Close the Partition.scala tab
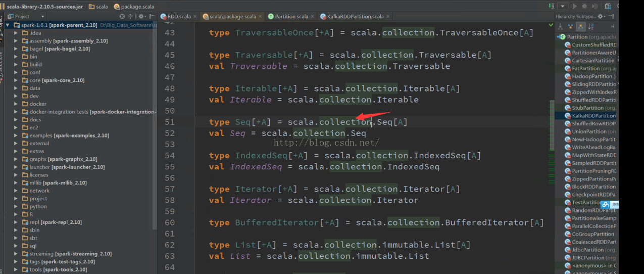The width and height of the screenshot is (644, 274). click(313, 16)
